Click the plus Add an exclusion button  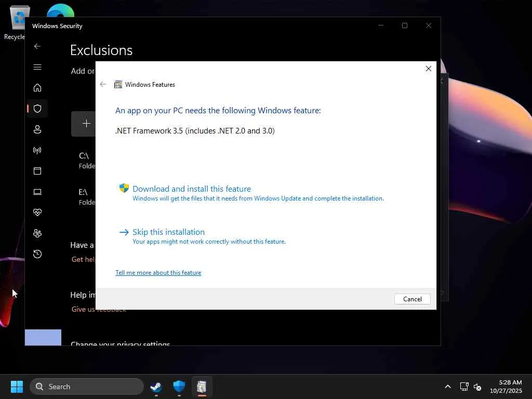point(84,124)
